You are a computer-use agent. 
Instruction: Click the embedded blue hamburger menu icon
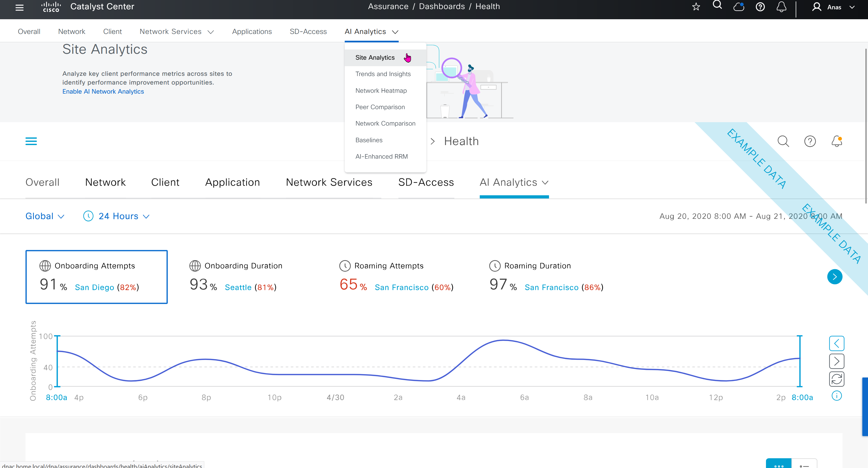(x=31, y=141)
